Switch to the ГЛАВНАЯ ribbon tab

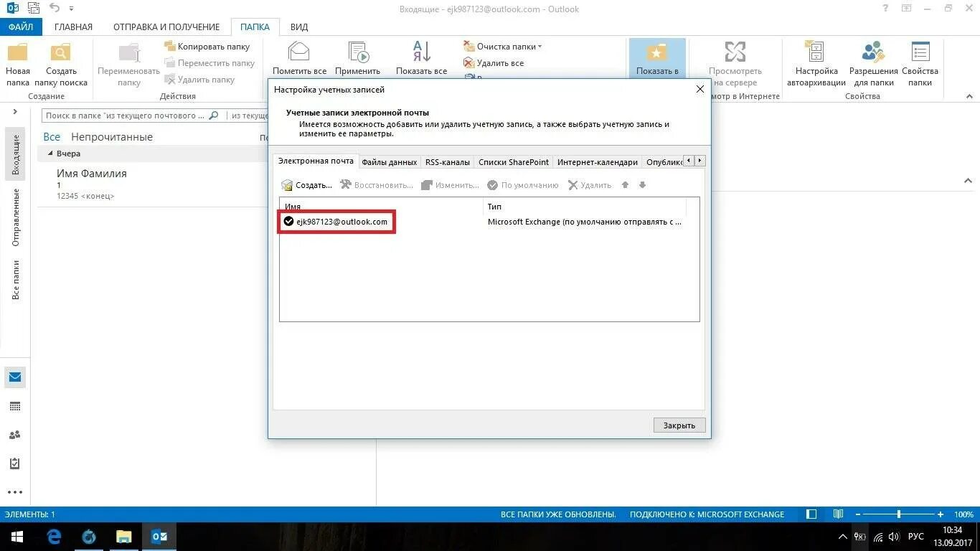point(73,27)
